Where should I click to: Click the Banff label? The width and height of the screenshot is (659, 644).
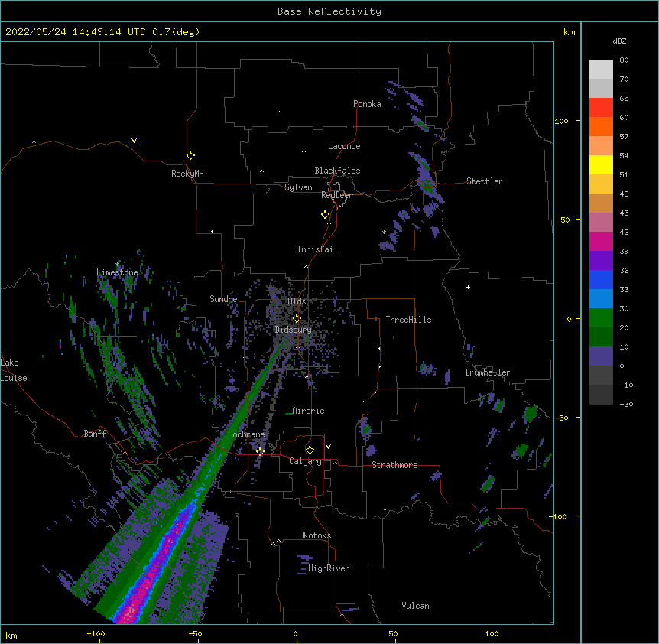click(x=95, y=434)
